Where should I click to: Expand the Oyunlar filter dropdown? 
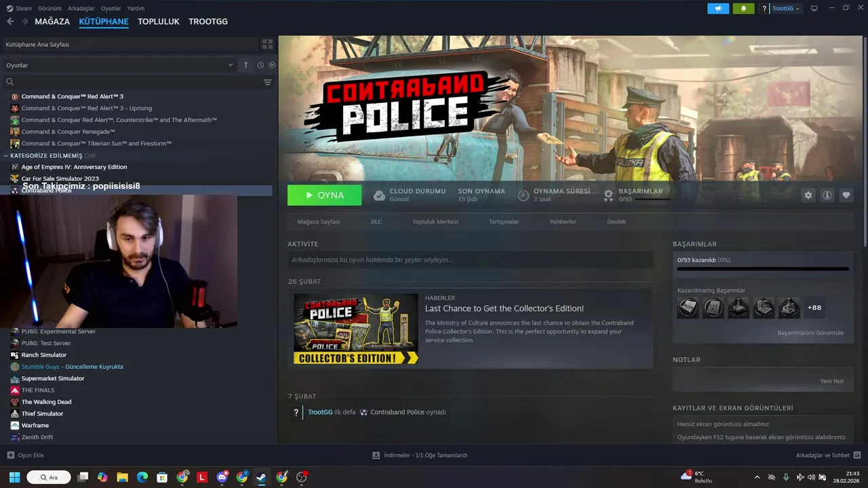(x=119, y=65)
